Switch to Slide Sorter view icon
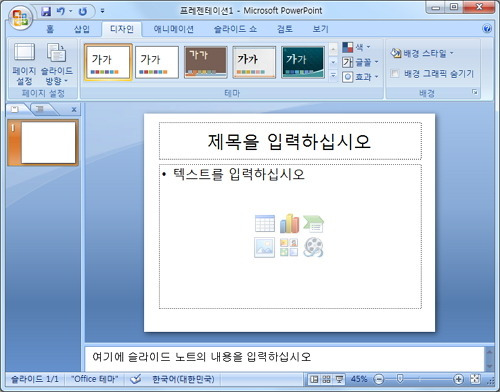500x392 pixels. pyautogui.click(x=326, y=379)
